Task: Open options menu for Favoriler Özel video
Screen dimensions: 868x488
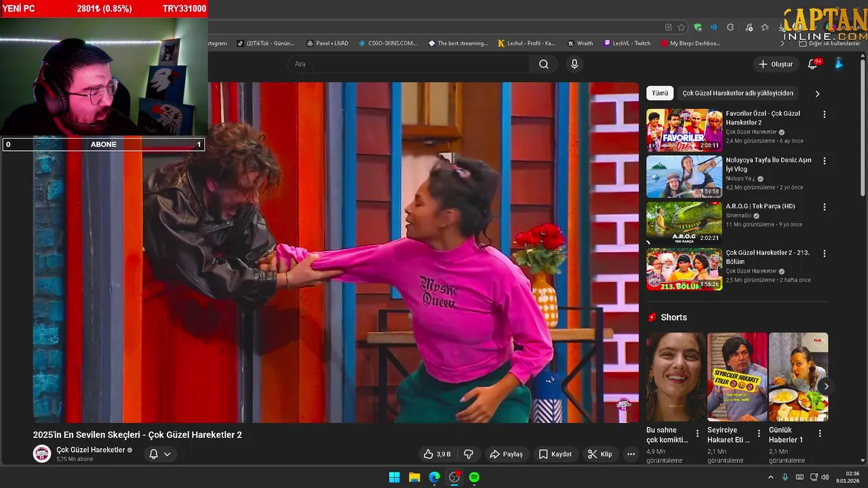Action: click(825, 115)
